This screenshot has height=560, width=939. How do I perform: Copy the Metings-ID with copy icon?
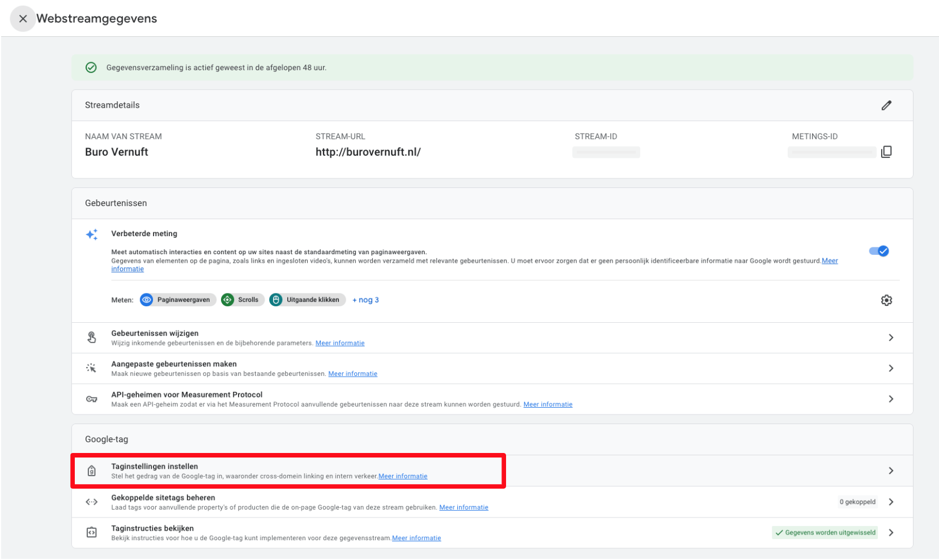pyautogui.click(x=886, y=152)
